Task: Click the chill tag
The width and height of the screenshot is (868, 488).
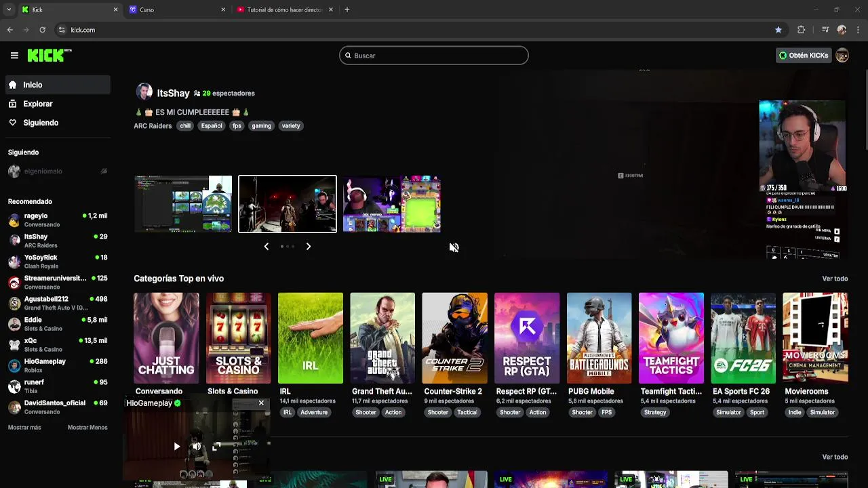Action: (x=185, y=125)
